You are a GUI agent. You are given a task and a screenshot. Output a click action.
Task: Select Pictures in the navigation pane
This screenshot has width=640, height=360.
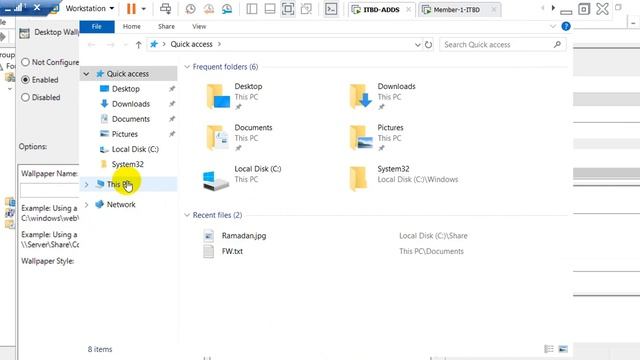pos(124,134)
